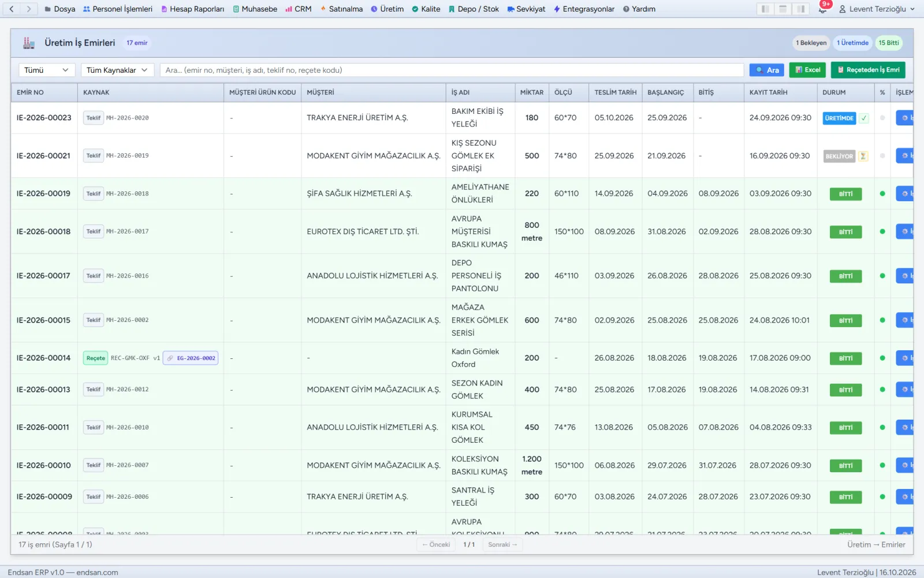Go to the Sonraki page
The height and width of the screenshot is (578, 924).
pos(502,544)
